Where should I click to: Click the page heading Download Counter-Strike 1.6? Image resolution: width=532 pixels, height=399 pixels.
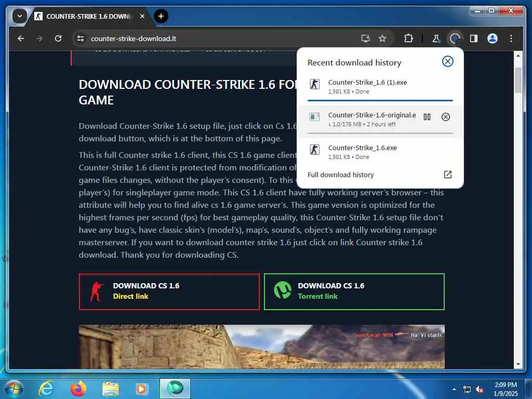[187, 92]
